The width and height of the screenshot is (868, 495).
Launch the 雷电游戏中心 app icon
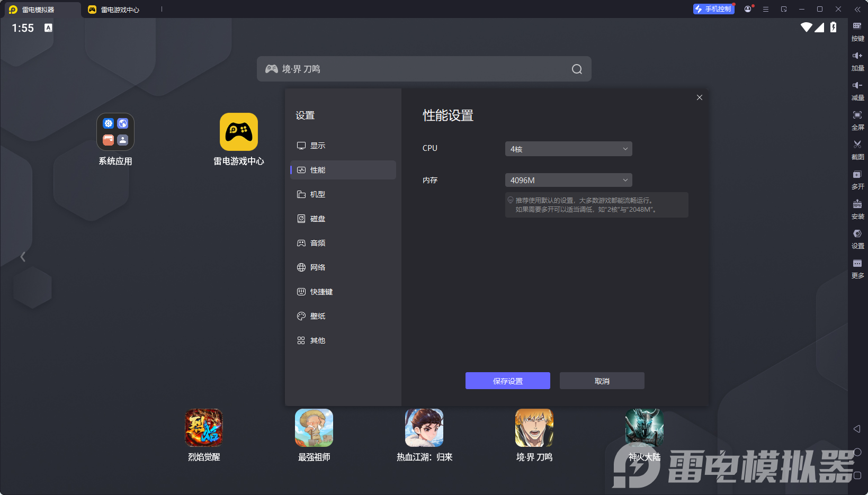pyautogui.click(x=238, y=132)
